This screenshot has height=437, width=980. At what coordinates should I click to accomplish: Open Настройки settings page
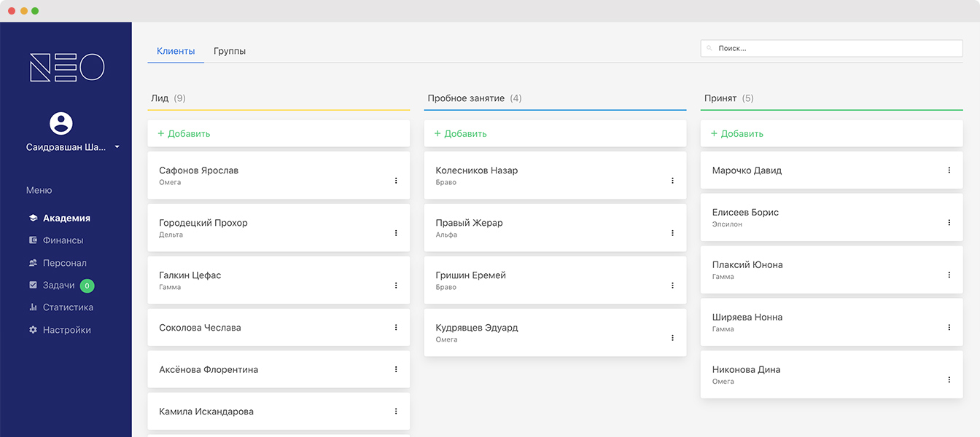(66, 330)
